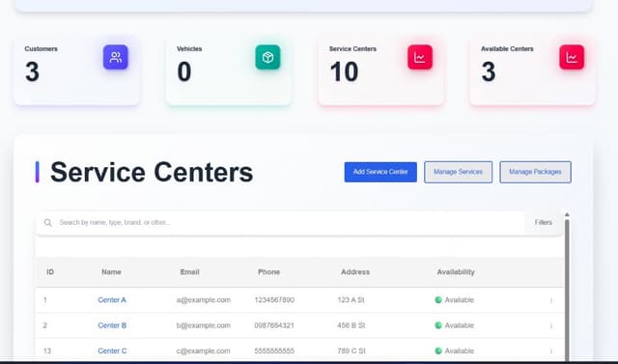The width and height of the screenshot is (618, 364).
Task: Select the phone number 5555555555
Action: pos(274,350)
